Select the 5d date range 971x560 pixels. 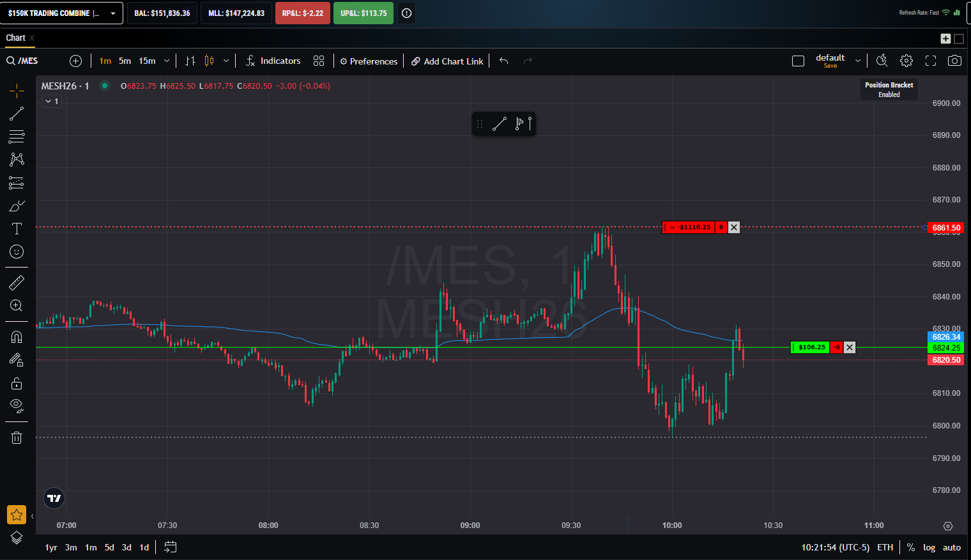[109, 547]
